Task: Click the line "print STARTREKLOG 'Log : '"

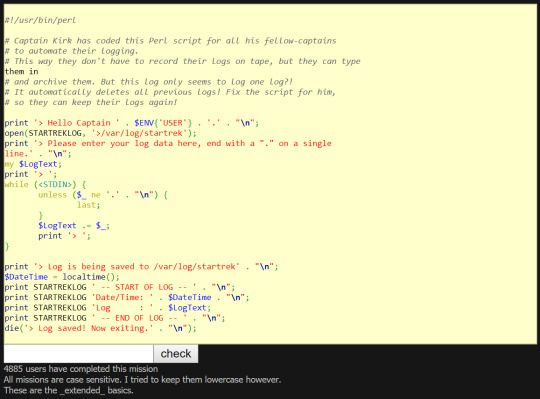Action: 107,308
